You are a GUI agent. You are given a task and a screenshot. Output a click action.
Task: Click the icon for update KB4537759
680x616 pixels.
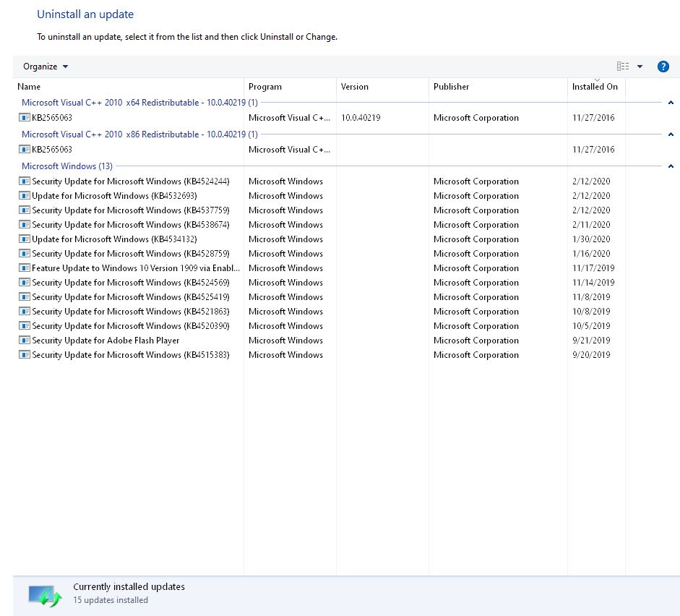pyautogui.click(x=25, y=210)
